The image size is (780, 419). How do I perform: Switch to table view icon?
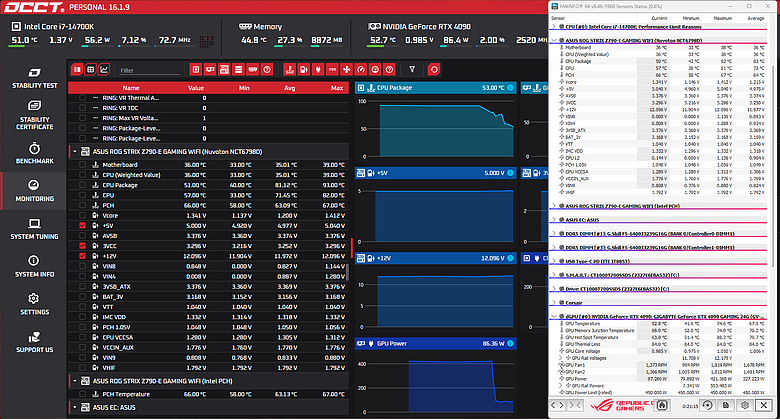click(91, 70)
